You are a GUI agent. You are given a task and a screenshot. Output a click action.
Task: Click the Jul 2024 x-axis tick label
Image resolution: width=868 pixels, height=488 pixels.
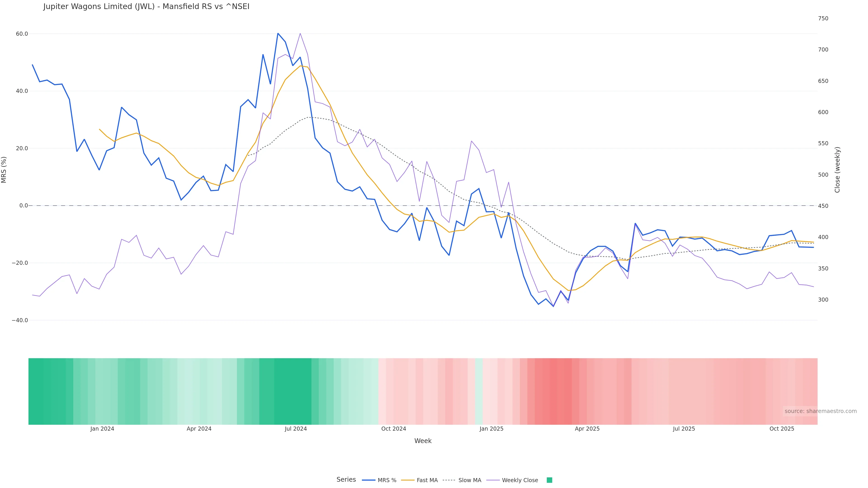pyautogui.click(x=295, y=429)
